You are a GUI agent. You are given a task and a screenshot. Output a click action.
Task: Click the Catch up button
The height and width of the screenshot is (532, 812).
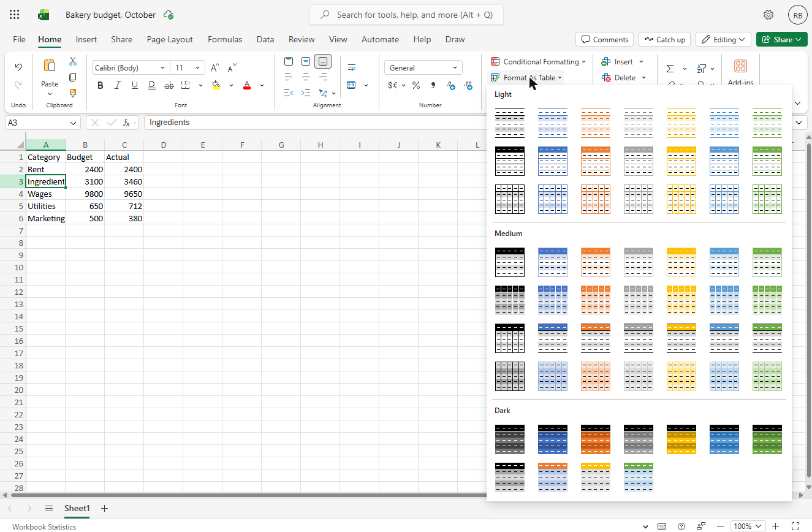664,39
